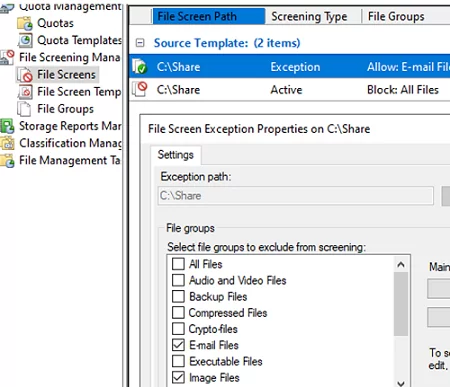Select File Screens tree item
This screenshot has width=450, height=387.
66,75
